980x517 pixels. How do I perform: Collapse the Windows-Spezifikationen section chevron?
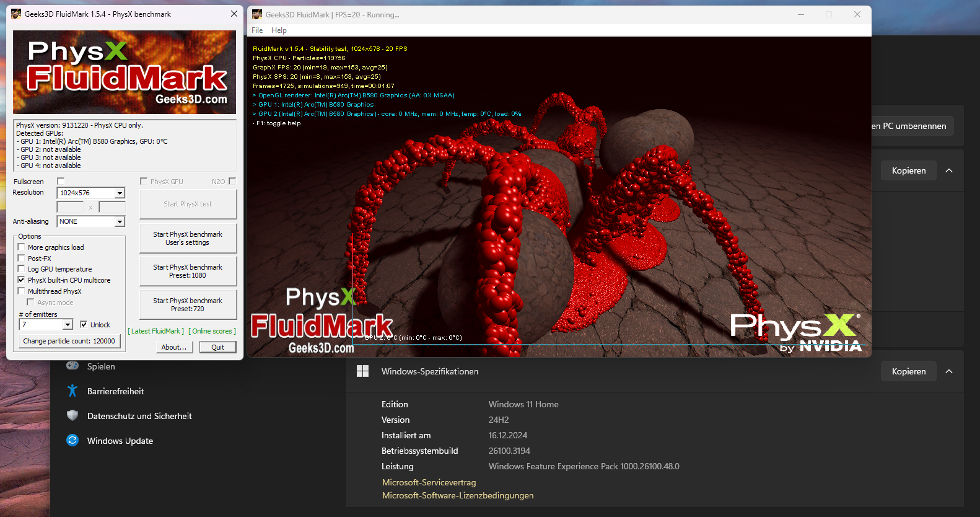[949, 371]
